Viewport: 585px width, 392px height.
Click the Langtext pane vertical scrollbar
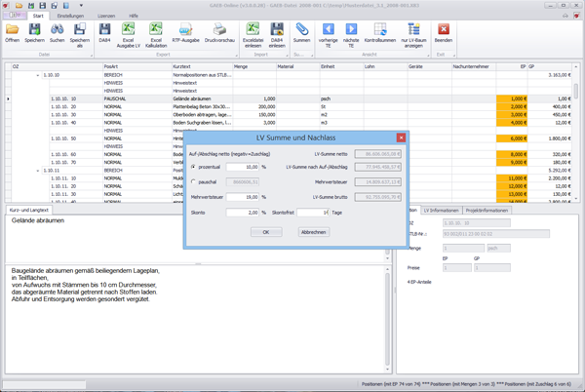click(387, 319)
